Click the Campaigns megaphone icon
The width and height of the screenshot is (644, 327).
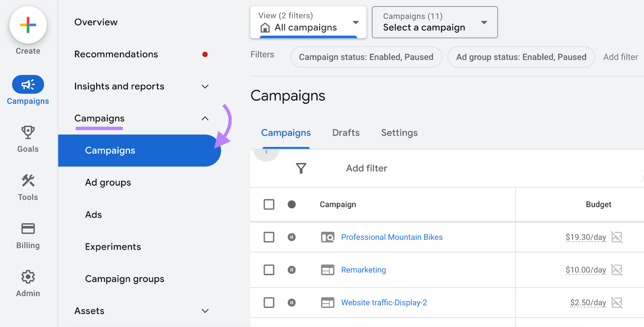pos(28,85)
